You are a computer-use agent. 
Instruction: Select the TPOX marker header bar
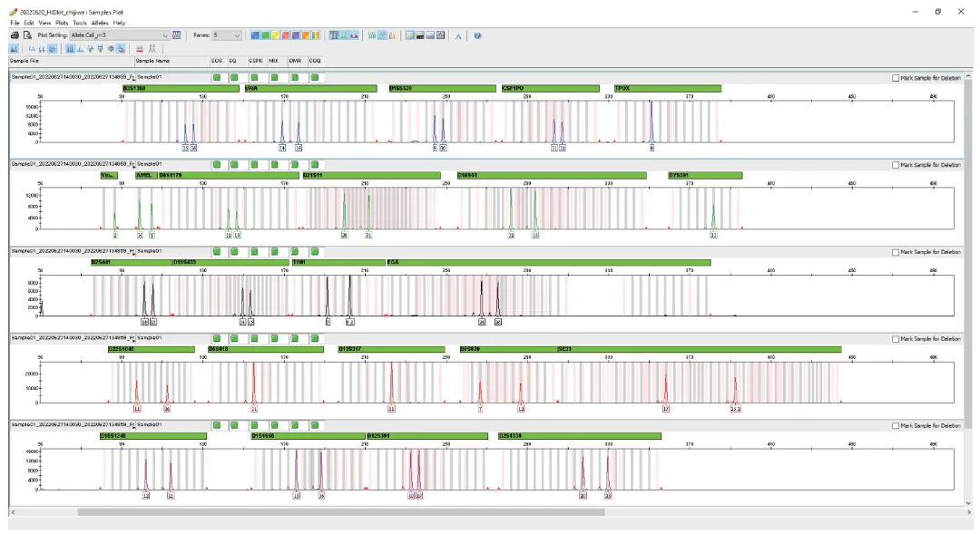coord(668,89)
